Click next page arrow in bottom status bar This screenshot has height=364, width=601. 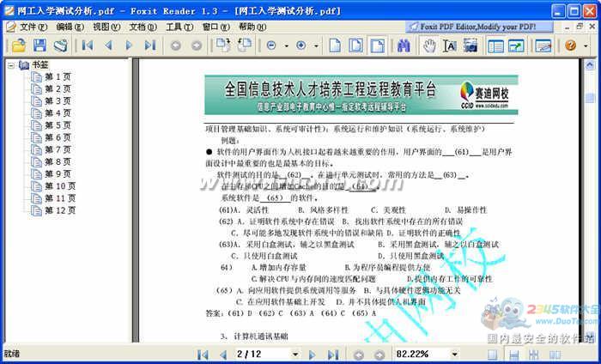(x=313, y=354)
